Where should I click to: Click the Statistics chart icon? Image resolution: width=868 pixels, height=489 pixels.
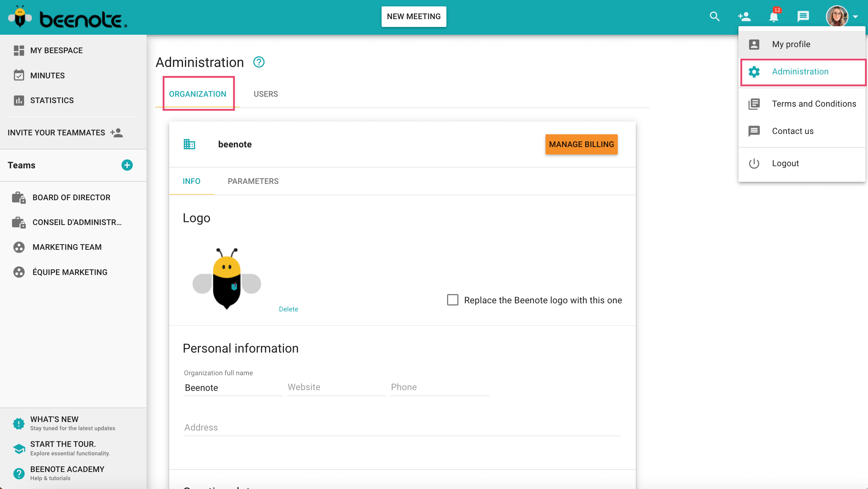coord(19,100)
